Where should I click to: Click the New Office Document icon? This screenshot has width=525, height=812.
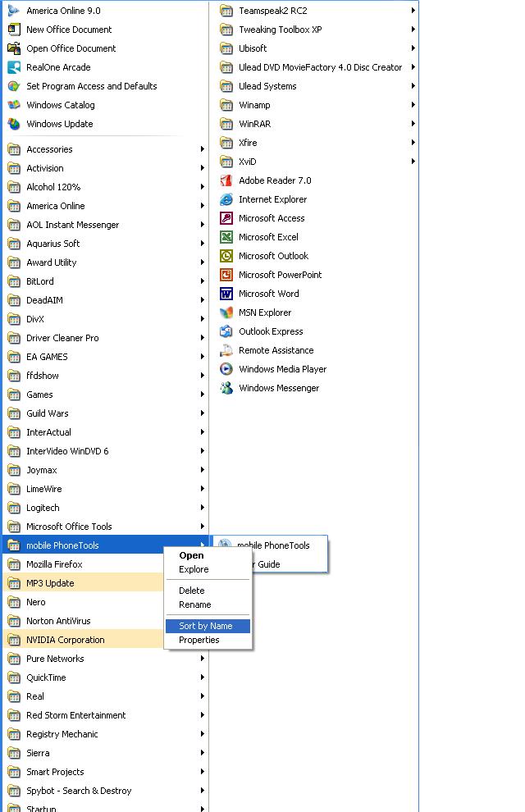pyautogui.click(x=14, y=30)
